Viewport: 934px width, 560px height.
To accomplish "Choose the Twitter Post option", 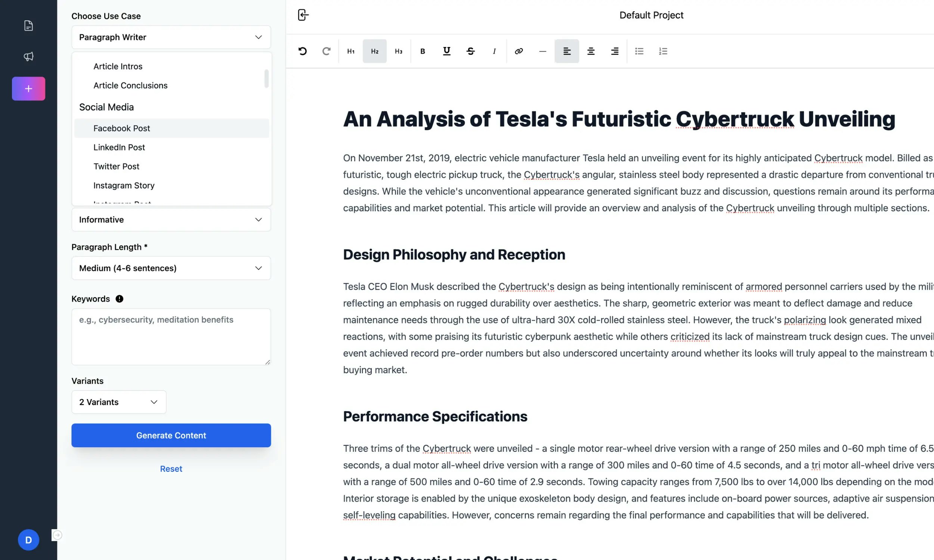I will 116,167.
